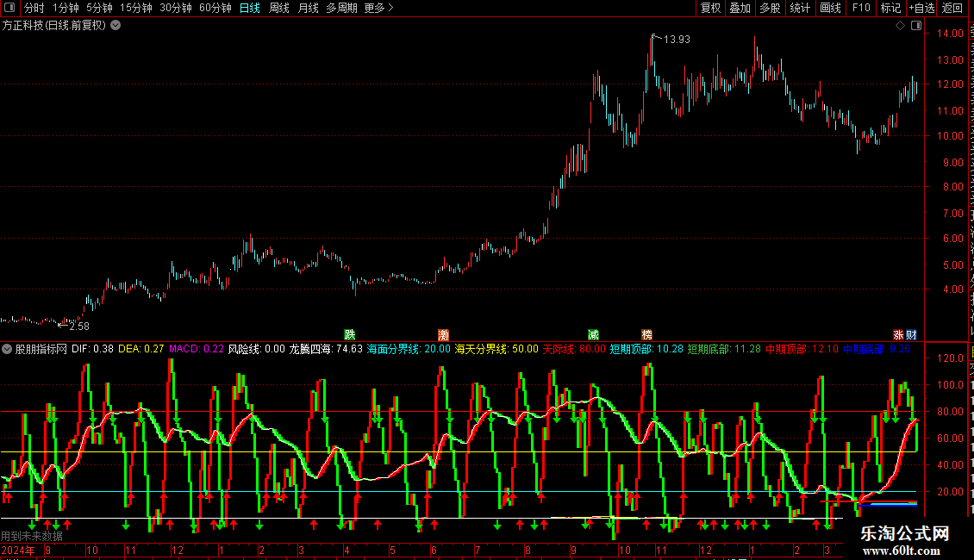
Task: Expand dropdown beside 股朋指标网 indicator name
Action: click(7, 349)
